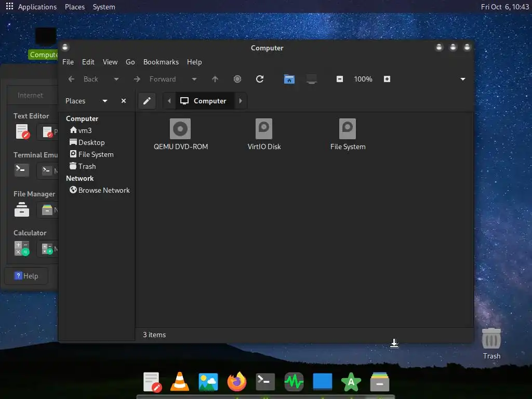
Task: Click Help button in the background window
Action: pos(26,276)
